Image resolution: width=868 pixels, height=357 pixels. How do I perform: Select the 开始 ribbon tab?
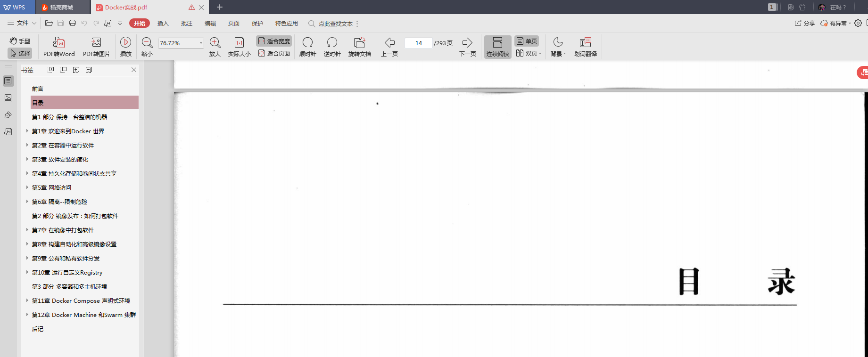click(x=140, y=23)
